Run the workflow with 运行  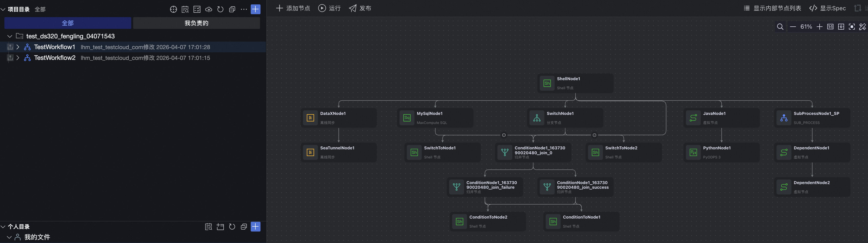[330, 8]
